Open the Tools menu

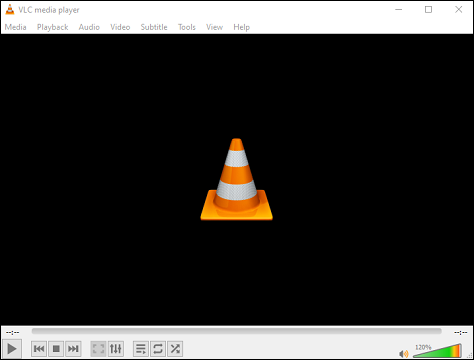coord(187,27)
